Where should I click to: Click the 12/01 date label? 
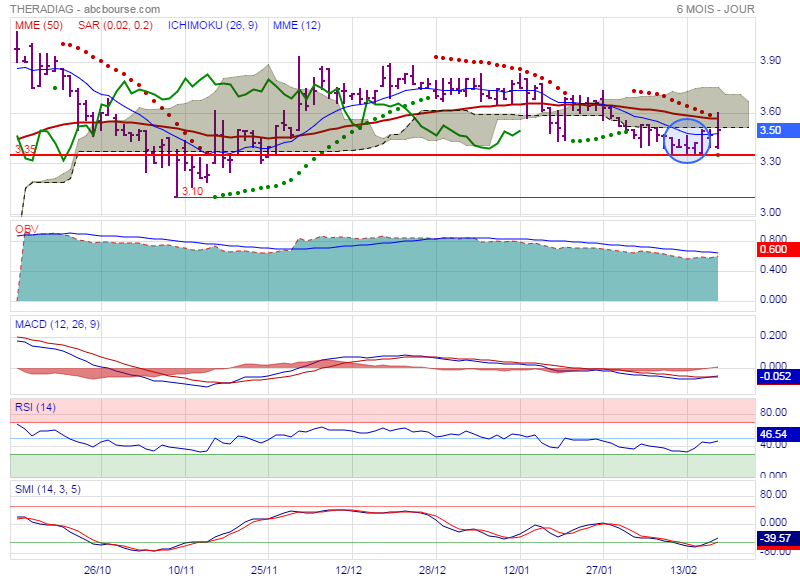point(516,570)
